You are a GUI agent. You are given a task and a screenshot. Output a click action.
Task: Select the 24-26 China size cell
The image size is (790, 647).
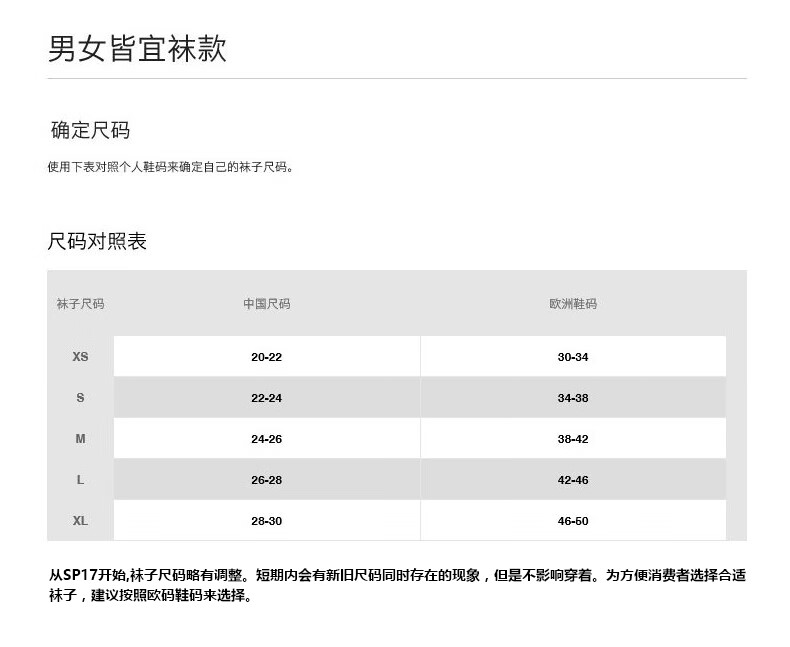tap(266, 439)
